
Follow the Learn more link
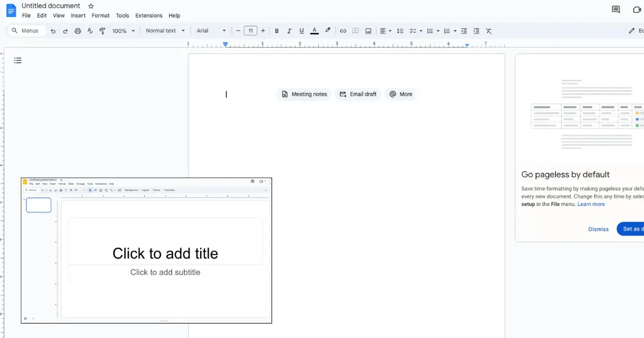(591, 204)
